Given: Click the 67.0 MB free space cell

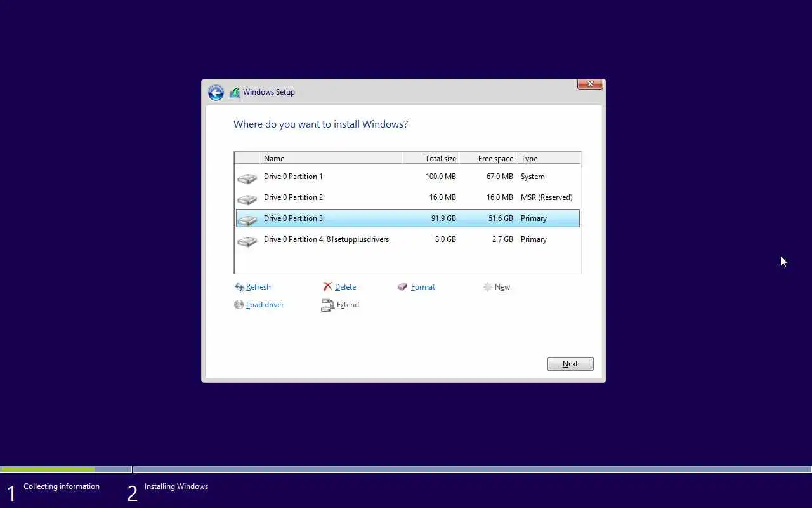Looking at the screenshot, I should [500, 177].
